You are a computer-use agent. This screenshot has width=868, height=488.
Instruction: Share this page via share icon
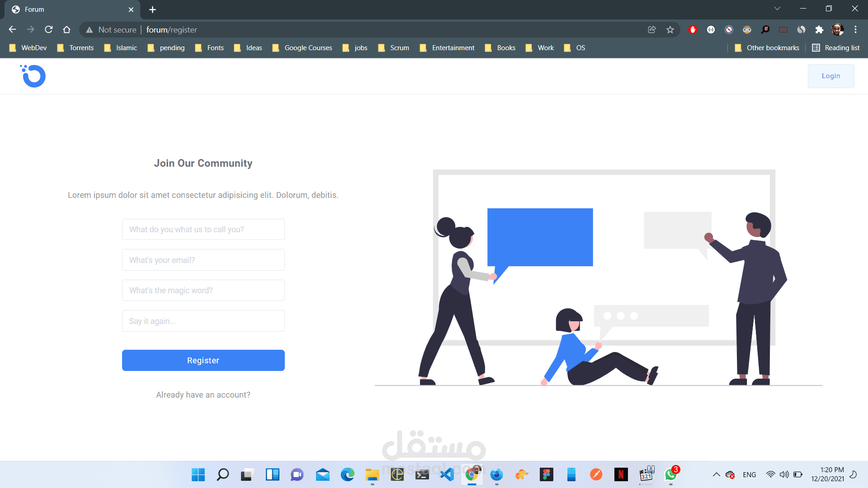[x=652, y=30]
